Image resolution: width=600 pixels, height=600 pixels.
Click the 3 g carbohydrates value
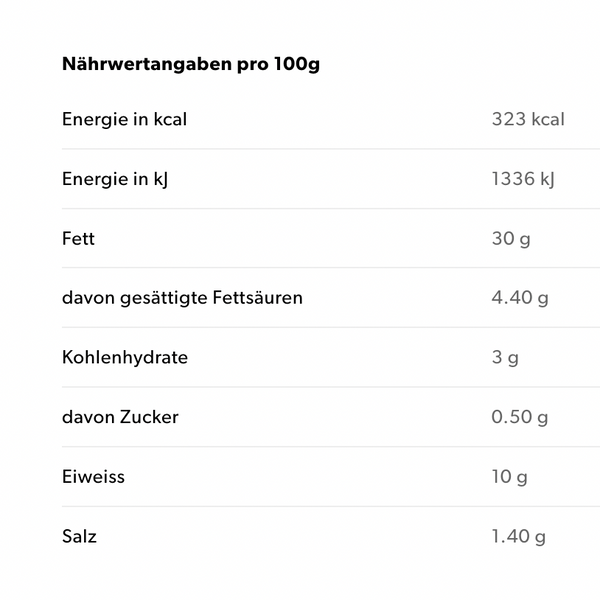pos(505,358)
